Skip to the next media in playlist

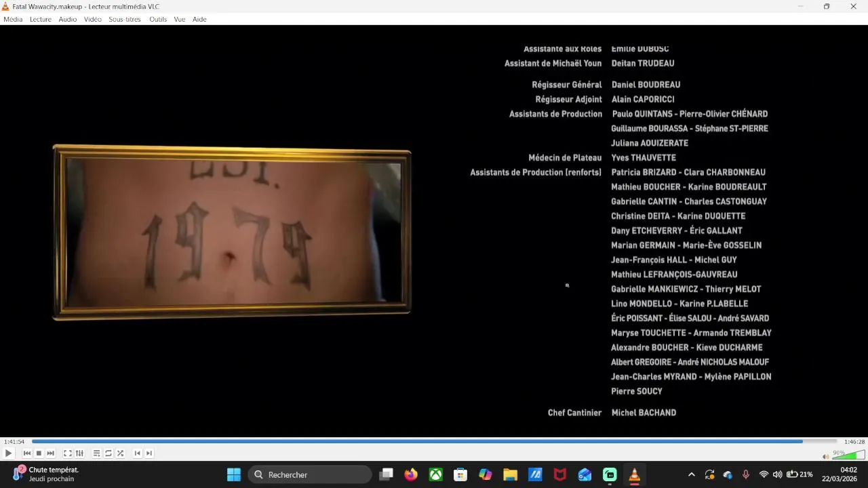[x=51, y=453]
